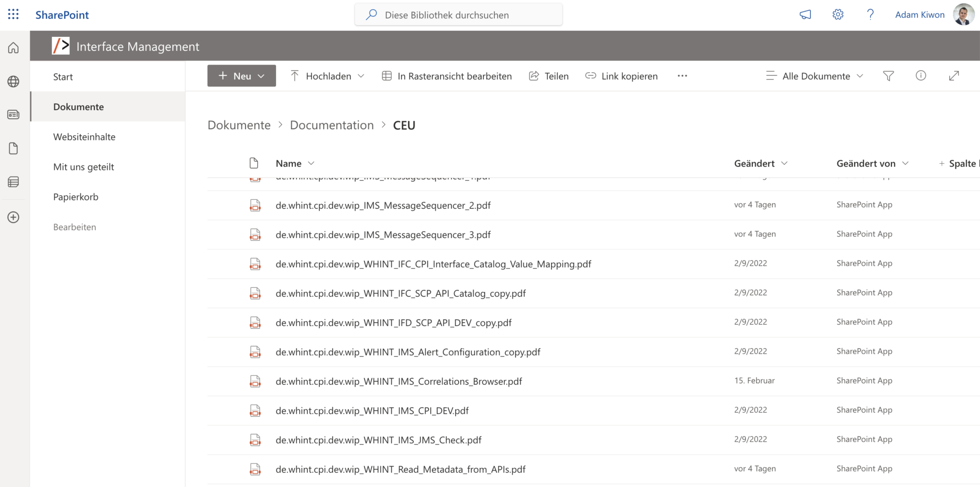Click the Interface Management site logo

click(61, 46)
